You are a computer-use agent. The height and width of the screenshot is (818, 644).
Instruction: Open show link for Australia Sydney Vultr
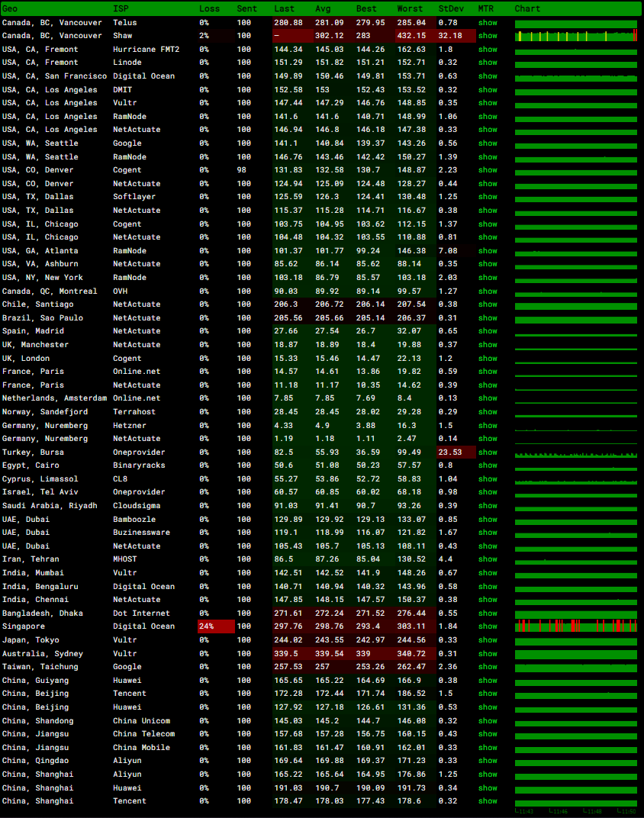point(488,653)
